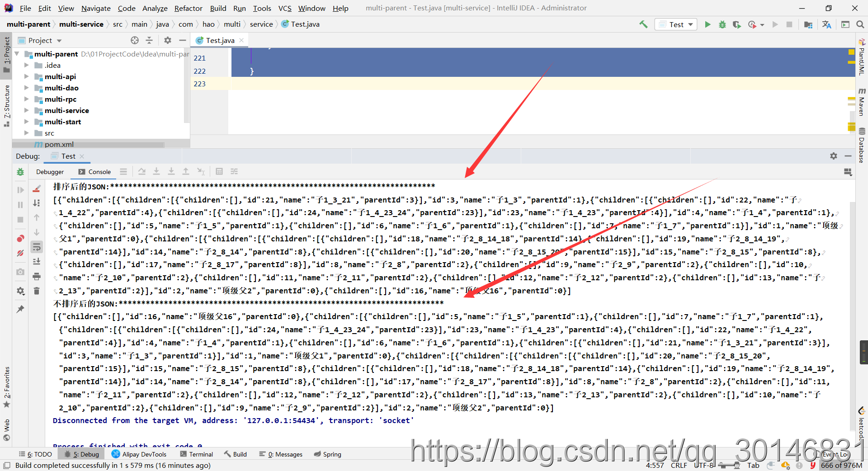The height and width of the screenshot is (471, 868).
Task: Click Evaluate Expression calculator icon
Action: (x=219, y=172)
